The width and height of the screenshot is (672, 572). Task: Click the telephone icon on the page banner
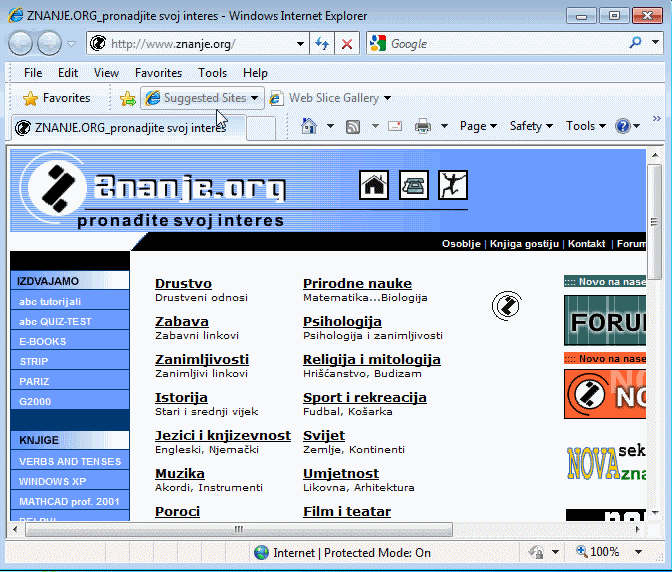pos(413,185)
